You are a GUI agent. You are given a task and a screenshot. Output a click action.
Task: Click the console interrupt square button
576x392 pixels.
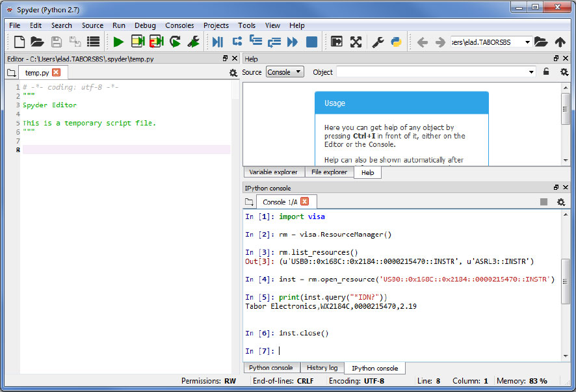pos(543,202)
